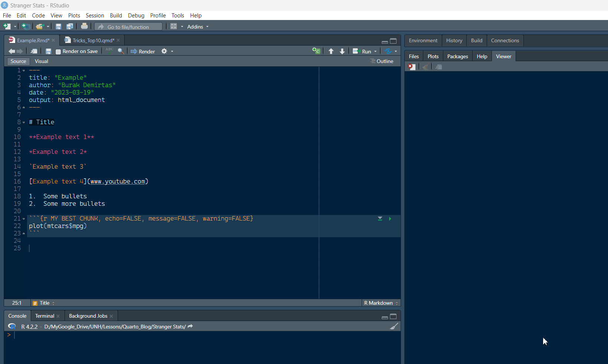This screenshot has height=364, width=608.
Task: Close the Example.Rmd tab
Action: [x=53, y=40]
